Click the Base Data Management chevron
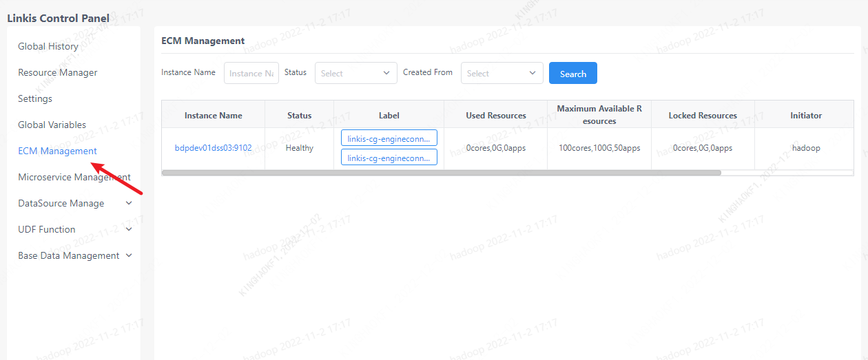868x360 pixels. pyautogui.click(x=129, y=255)
